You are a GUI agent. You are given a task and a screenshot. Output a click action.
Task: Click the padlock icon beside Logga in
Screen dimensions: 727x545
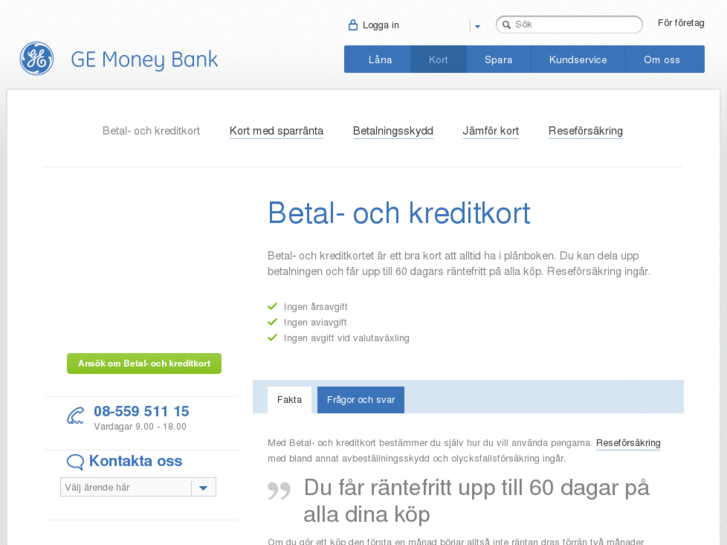point(353,25)
